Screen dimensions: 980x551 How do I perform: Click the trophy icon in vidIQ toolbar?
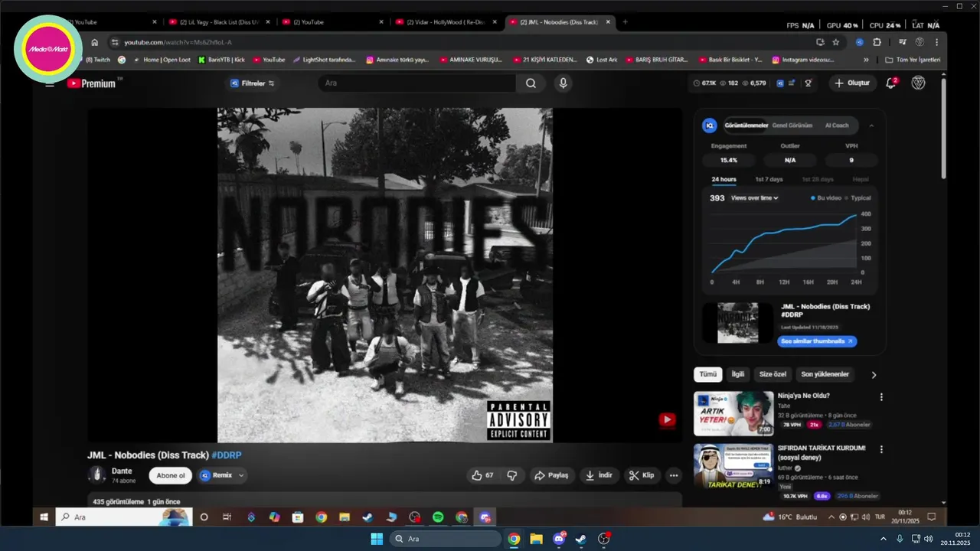pos(808,83)
